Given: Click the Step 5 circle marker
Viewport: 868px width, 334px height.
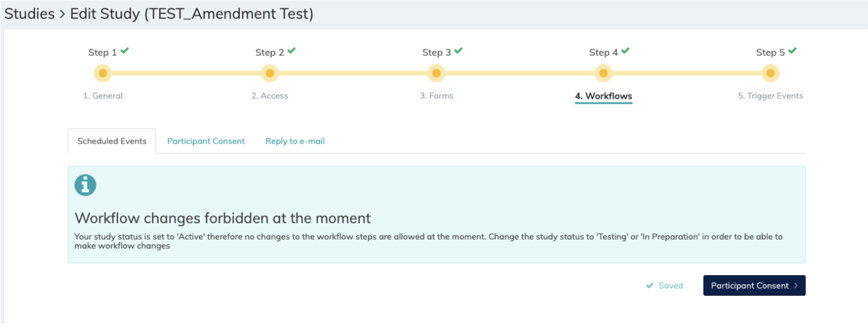Looking at the screenshot, I should [770, 74].
